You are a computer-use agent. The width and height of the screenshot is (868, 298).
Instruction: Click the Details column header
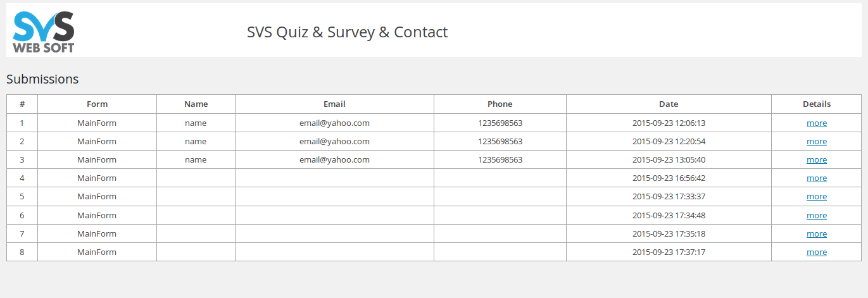(817, 104)
